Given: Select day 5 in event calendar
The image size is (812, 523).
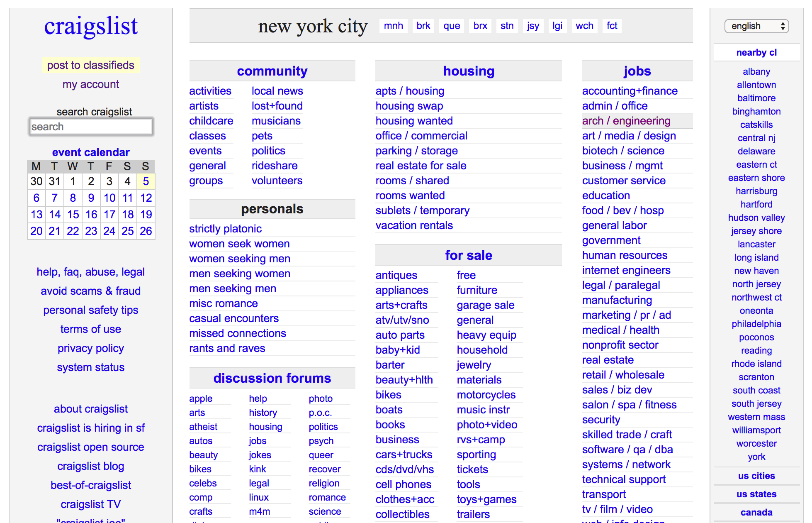Looking at the screenshot, I should pos(146,181).
